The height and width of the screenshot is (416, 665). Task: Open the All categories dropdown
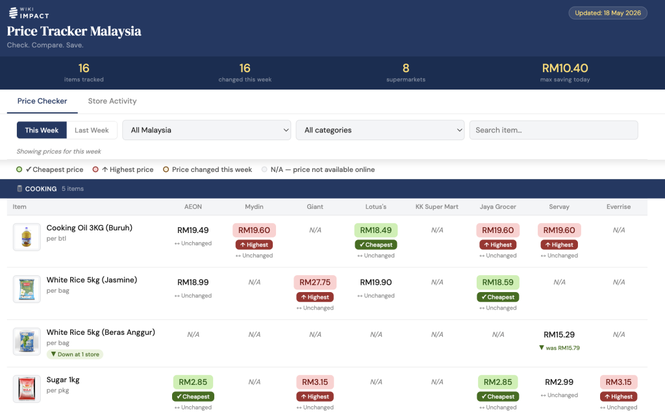380,130
